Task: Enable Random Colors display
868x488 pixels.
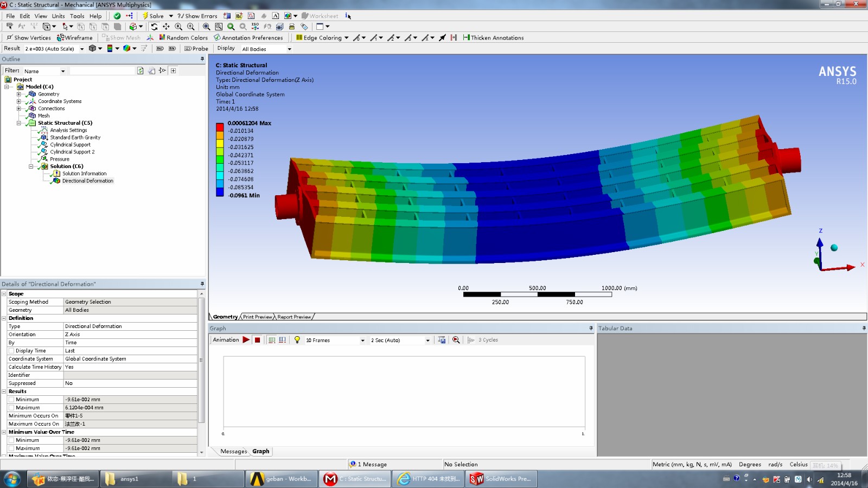Action: (183, 37)
